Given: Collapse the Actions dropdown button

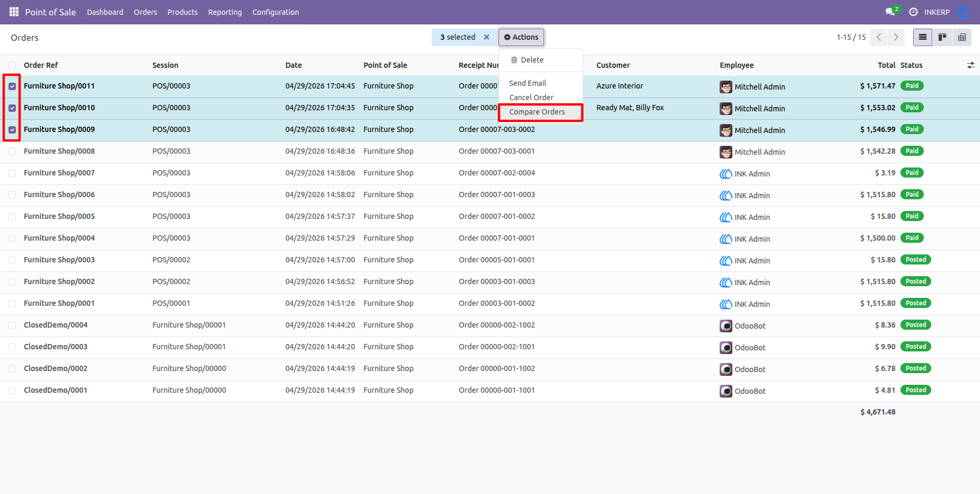Looking at the screenshot, I should coord(521,37).
